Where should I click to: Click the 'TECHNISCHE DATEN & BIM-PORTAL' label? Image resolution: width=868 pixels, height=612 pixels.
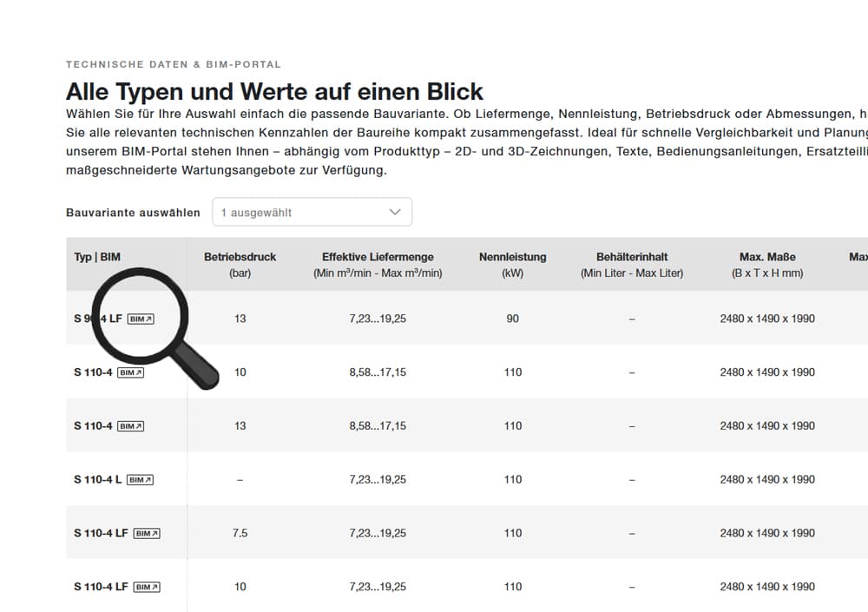[172, 63]
